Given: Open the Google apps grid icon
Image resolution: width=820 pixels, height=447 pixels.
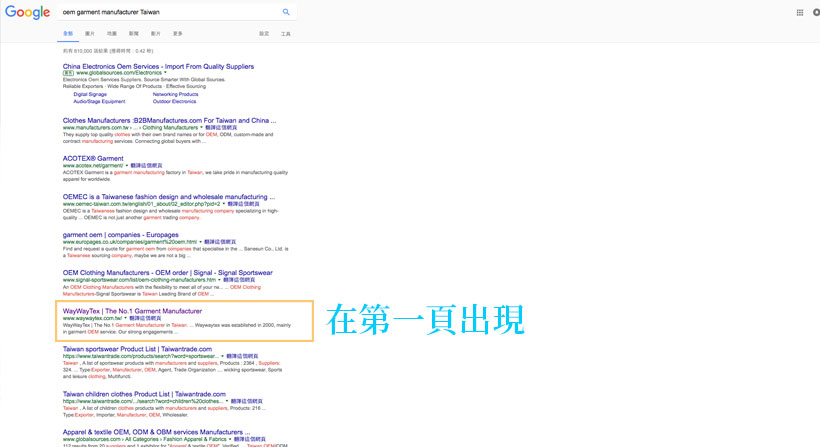Looking at the screenshot, I should coord(800,13).
